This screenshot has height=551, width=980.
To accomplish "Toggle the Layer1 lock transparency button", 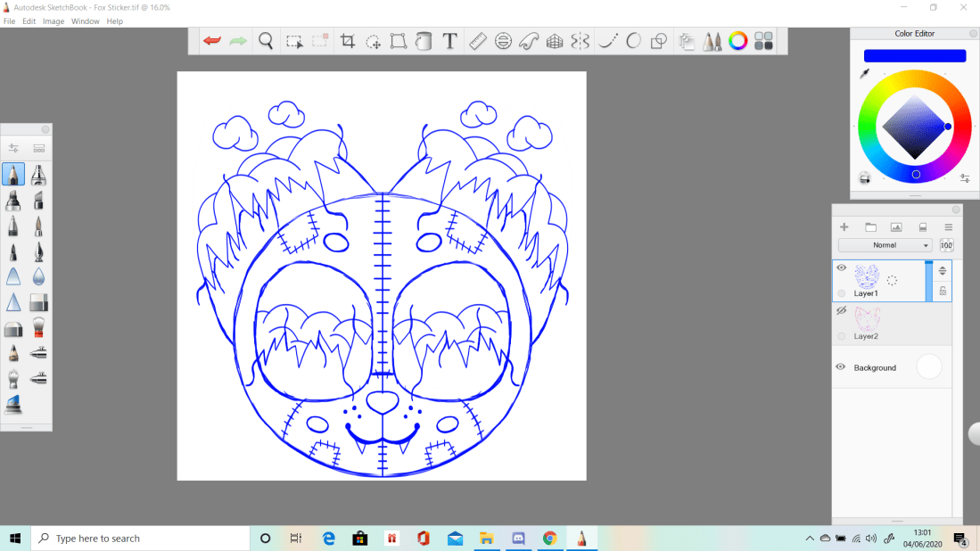I will click(x=943, y=291).
